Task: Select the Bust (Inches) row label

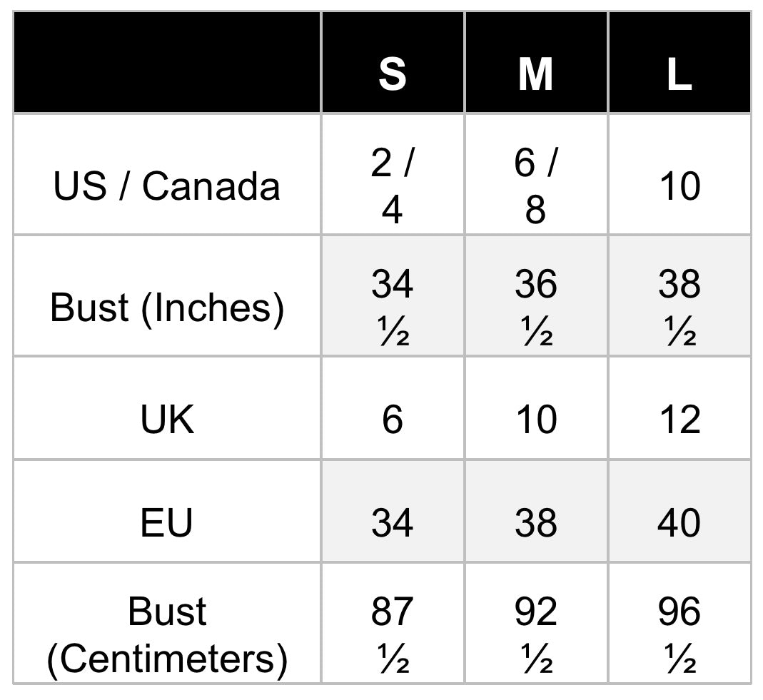Action: [x=167, y=308]
